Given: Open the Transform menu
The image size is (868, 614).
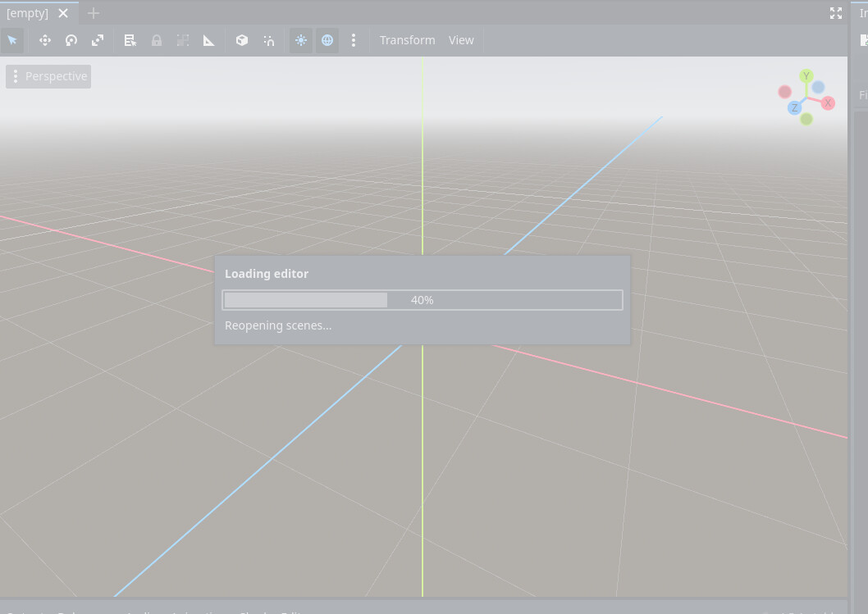Looking at the screenshot, I should tap(407, 40).
